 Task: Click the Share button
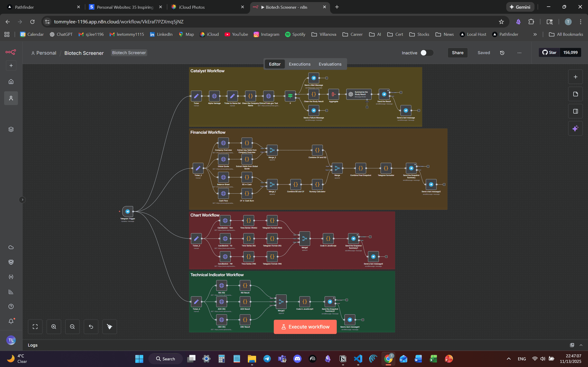457,53
